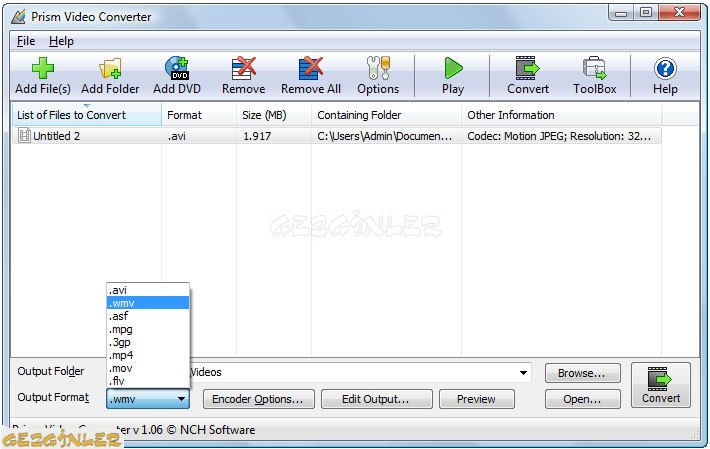Sort by List of Files to Convert column
Viewport: 710px width, 449px height.
pyautogui.click(x=86, y=115)
